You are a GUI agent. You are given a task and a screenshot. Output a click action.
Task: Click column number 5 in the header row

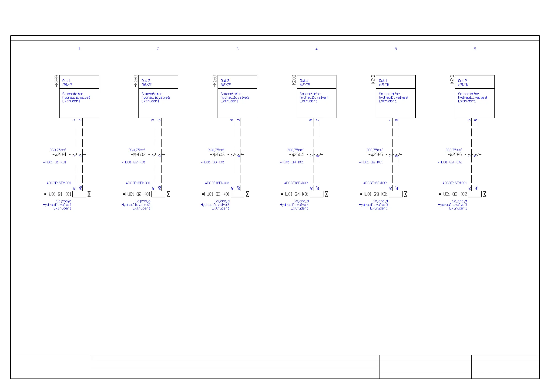(396, 49)
